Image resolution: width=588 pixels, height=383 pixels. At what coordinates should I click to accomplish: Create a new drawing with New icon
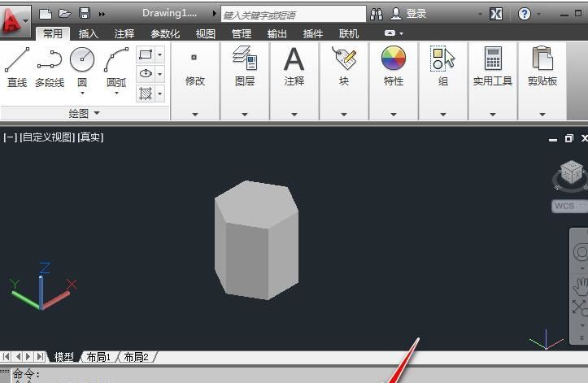click(x=46, y=14)
